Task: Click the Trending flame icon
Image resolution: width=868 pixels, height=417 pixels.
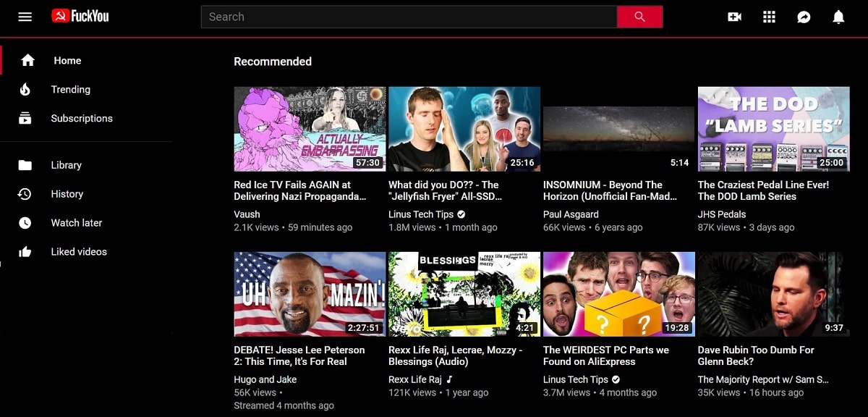Action: click(25, 90)
